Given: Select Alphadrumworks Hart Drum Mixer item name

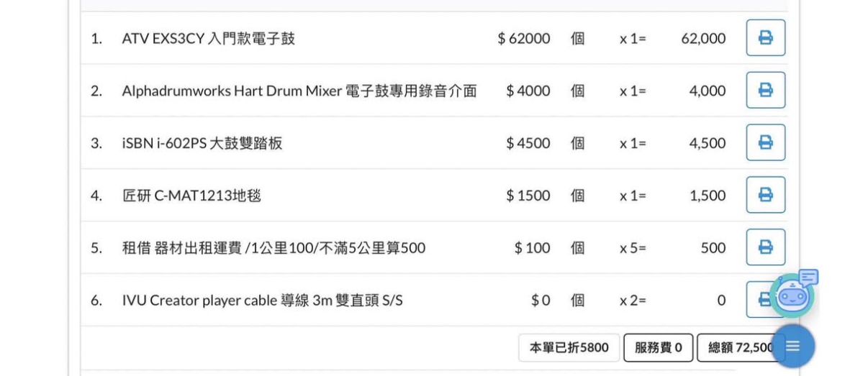Looking at the screenshot, I should pyautogui.click(x=299, y=91).
